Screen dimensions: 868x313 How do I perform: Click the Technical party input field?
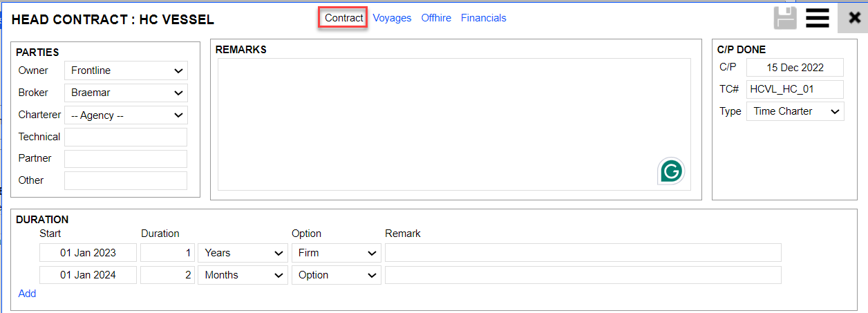[x=126, y=137]
